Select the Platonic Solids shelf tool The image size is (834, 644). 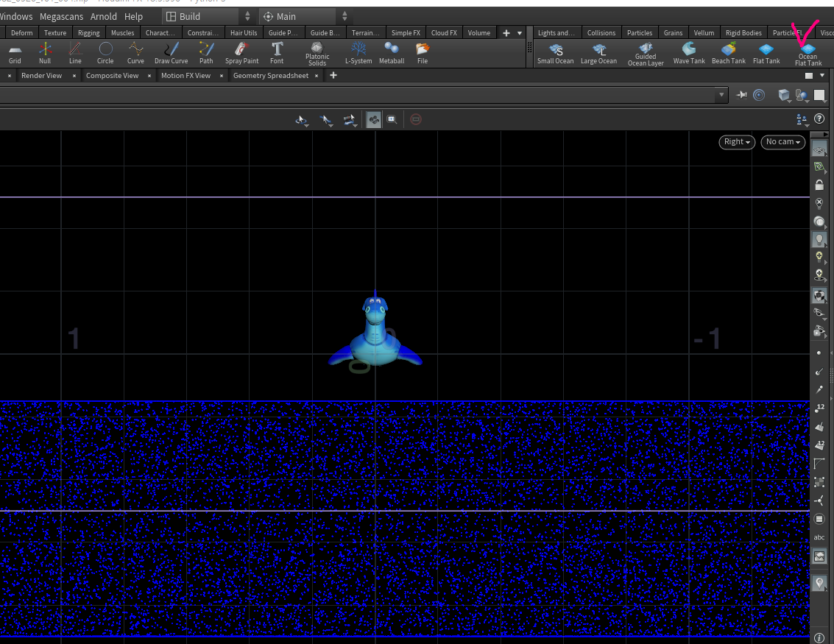(x=317, y=54)
